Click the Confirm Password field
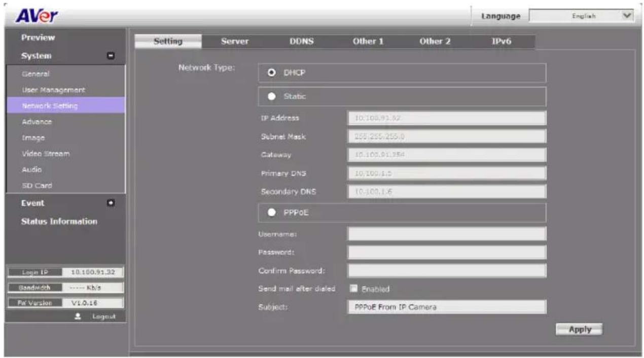The width and height of the screenshot is (644, 358). click(447, 270)
